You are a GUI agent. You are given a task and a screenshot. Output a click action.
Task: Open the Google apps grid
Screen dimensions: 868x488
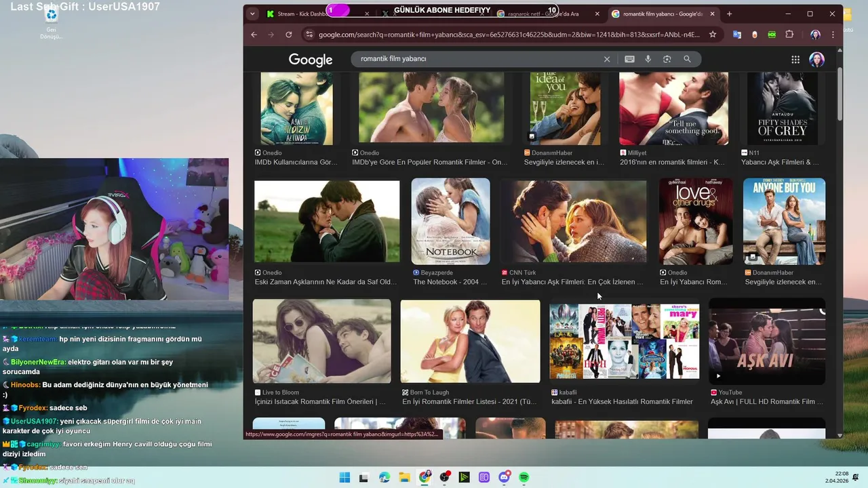coord(795,60)
